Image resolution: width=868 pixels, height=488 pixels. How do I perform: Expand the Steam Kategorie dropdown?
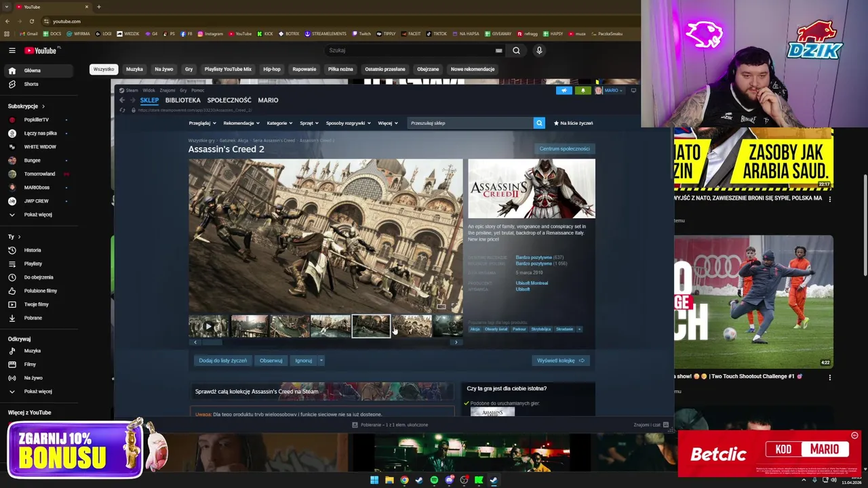click(x=279, y=123)
